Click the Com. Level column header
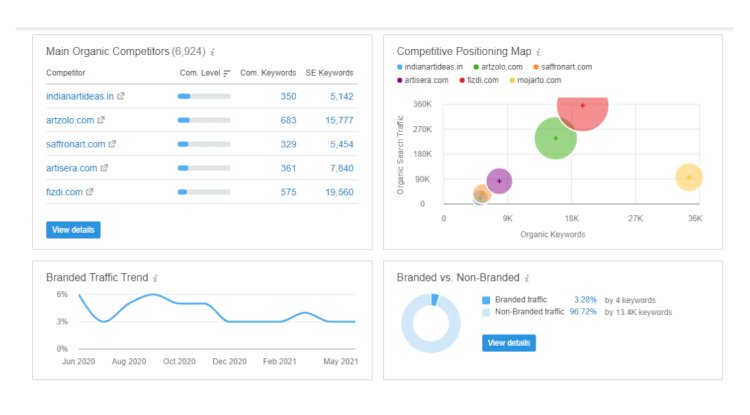Image resolution: width=750 pixels, height=415 pixels. (x=200, y=73)
